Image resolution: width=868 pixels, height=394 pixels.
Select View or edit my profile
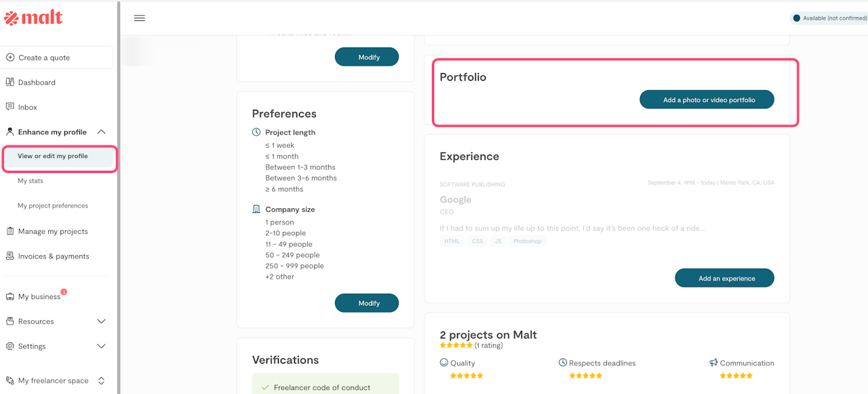coord(53,156)
